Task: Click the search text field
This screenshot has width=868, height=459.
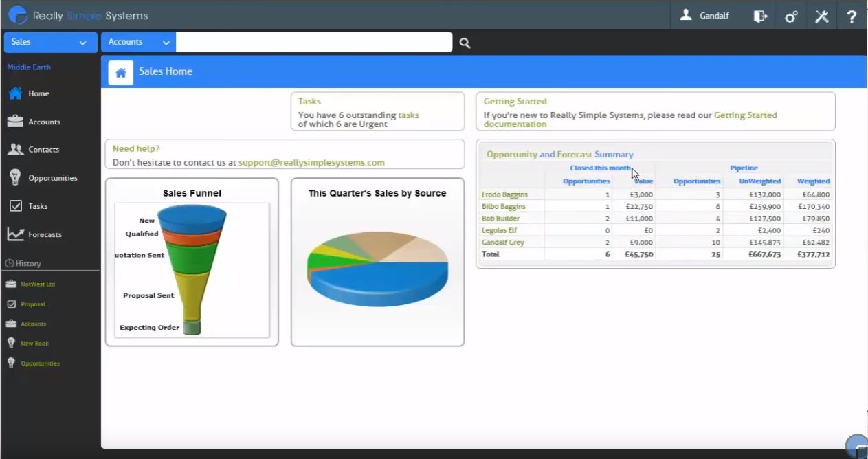Action: 314,42
